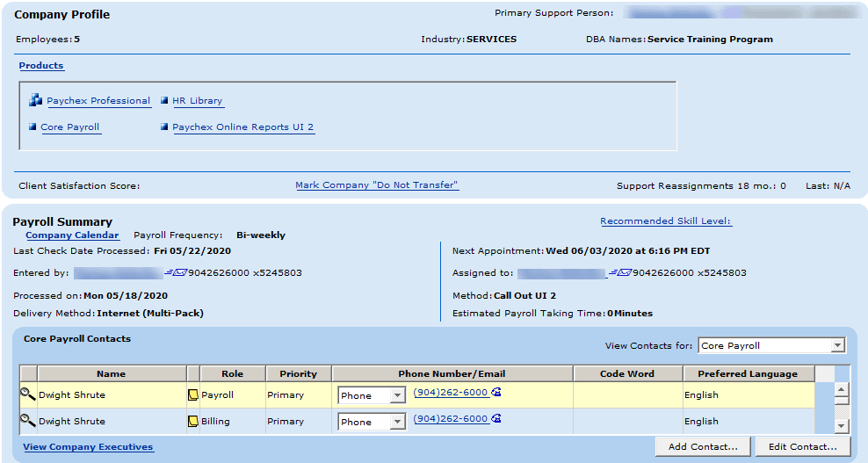Open the yellow note icon on Billing row
Screen dimensions: 868x463
coord(193,422)
